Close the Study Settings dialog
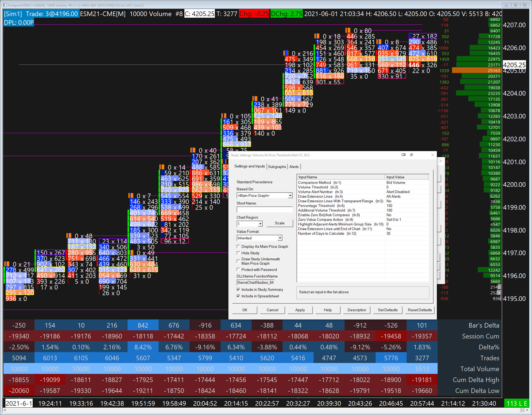This screenshot has height=415, width=532. pos(433,155)
